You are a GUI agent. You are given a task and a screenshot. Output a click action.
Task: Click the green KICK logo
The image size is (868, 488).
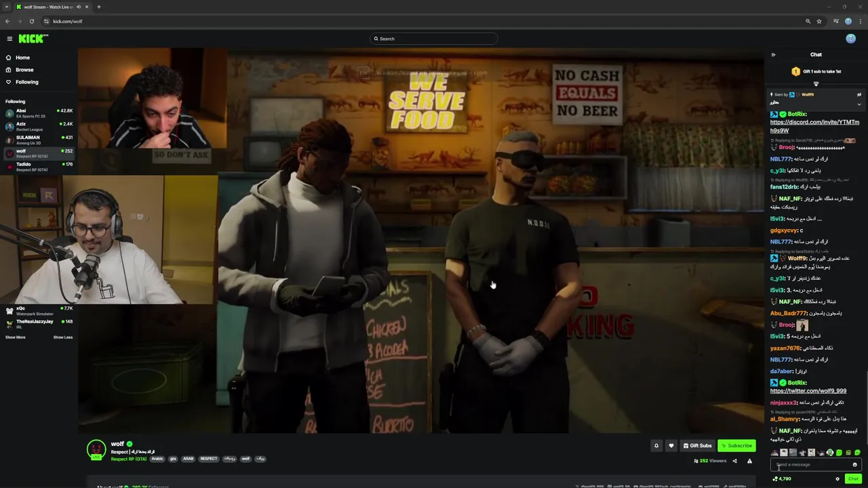33,39
